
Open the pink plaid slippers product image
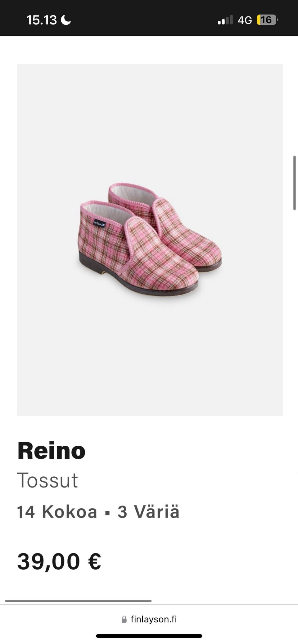150,240
